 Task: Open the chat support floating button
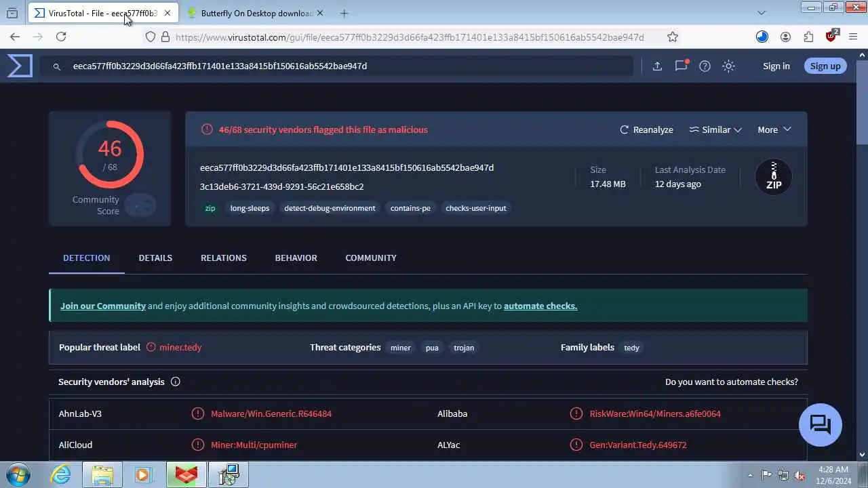(821, 425)
